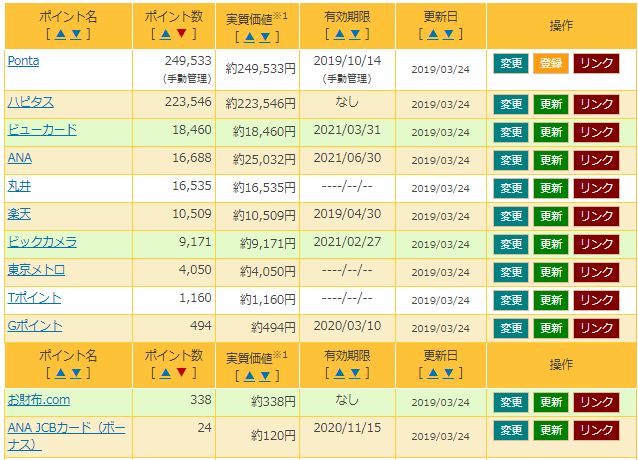The image size is (638, 460).
Task: Open the 東京メトロ point link
Action: [36, 270]
